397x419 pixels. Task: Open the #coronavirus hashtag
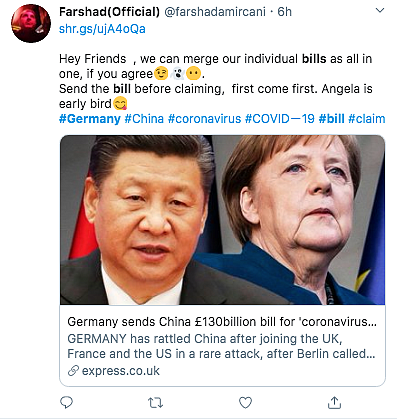(204, 119)
